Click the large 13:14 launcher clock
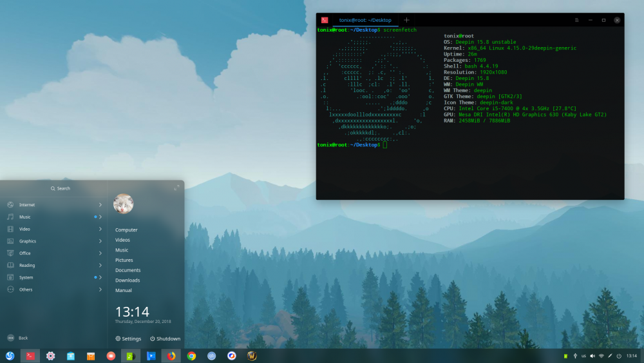This screenshot has height=363, width=644. 132,311
